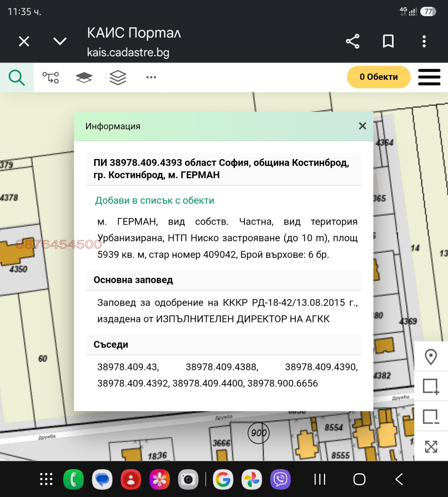
Task: Open the Contacts app in dock
Action: (131, 479)
